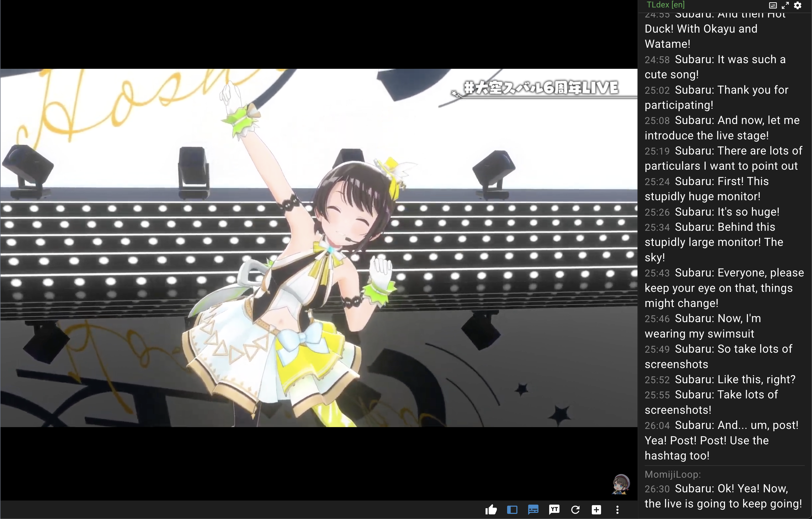
Task: Click the 26:04 hashtag message timestamp
Action: 657,426
